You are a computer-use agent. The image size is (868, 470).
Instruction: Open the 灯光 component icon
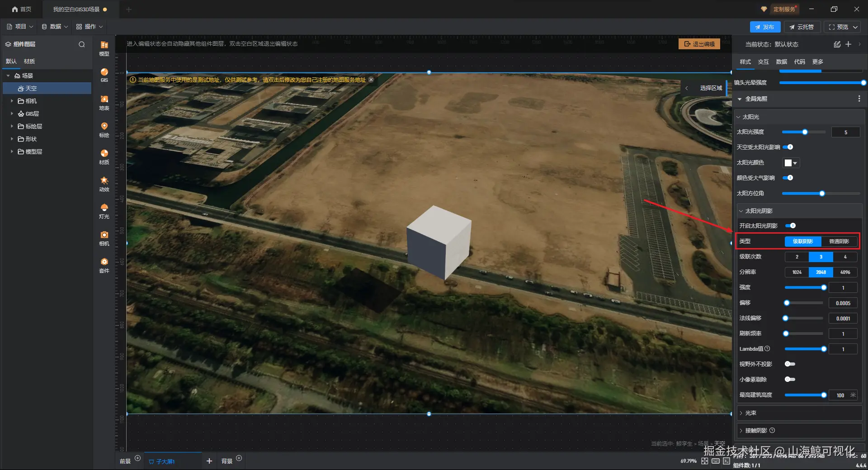click(104, 211)
